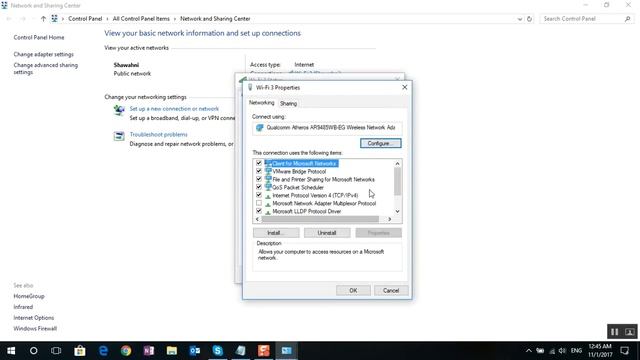Open the network tray icon
The height and width of the screenshot is (360, 640).
pos(552,351)
